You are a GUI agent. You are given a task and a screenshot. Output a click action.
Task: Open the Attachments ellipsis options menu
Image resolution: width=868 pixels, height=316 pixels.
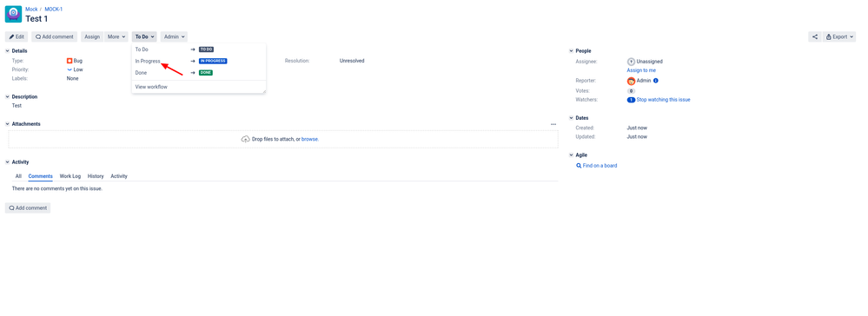[x=553, y=124]
